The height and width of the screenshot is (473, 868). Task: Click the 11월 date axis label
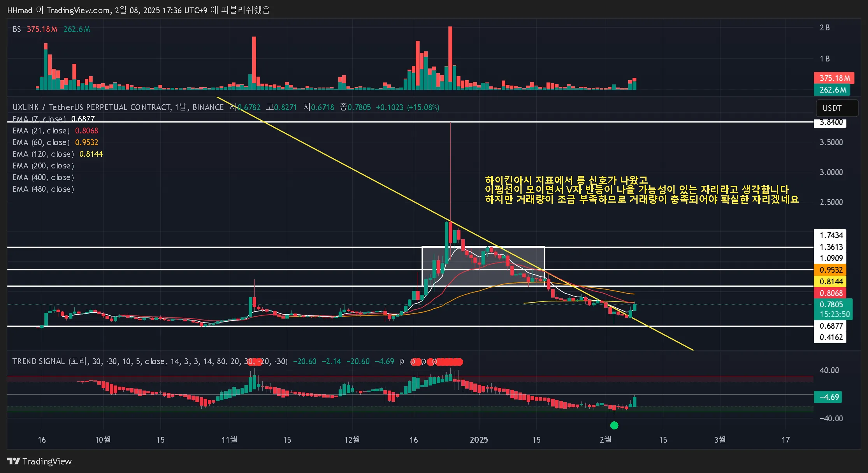[x=229, y=440]
